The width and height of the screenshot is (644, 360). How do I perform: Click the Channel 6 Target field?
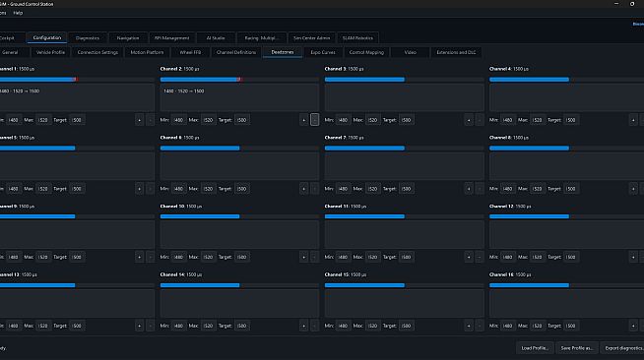242,189
